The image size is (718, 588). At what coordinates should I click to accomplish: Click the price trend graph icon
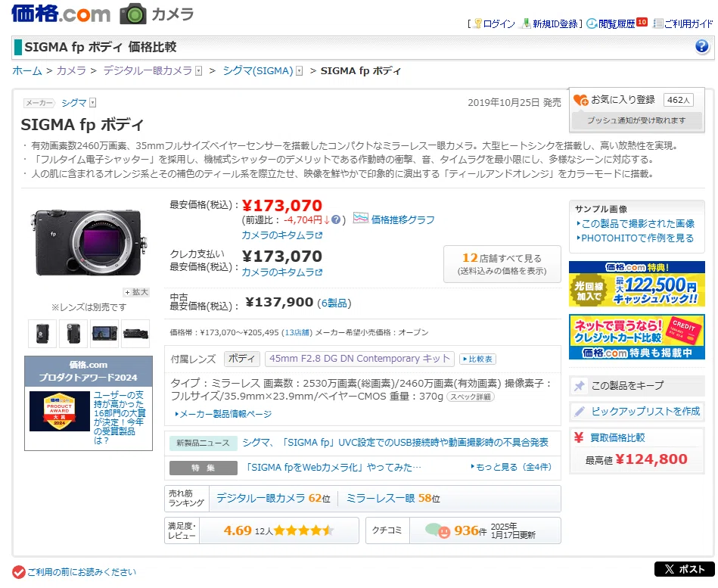pos(360,219)
